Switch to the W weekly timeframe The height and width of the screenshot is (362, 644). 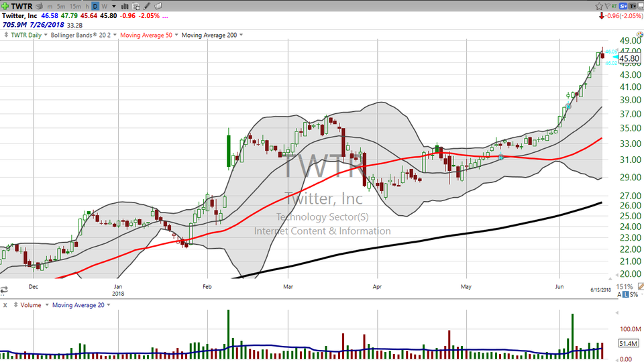tap(105, 6)
